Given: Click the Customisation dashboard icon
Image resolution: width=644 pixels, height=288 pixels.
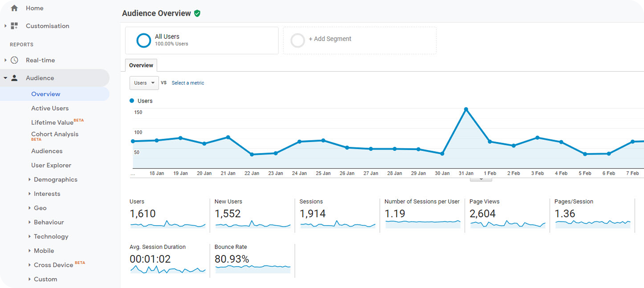Looking at the screenshot, I should click(x=14, y=26).
